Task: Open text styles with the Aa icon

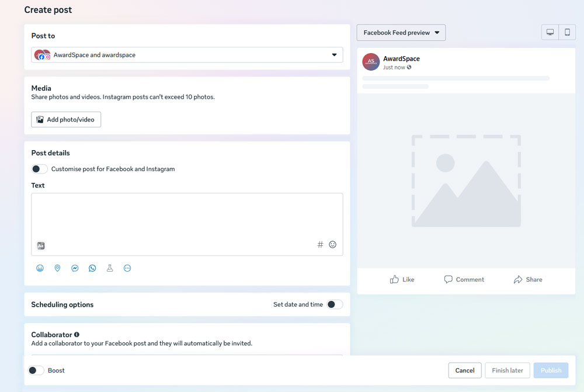Action: (x=40, y=245)
